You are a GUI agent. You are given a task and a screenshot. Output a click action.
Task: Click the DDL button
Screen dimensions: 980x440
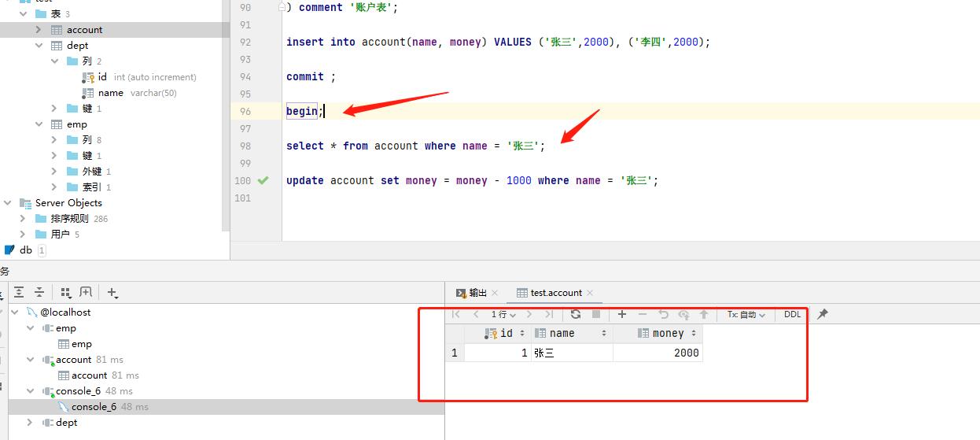(792, 314)
